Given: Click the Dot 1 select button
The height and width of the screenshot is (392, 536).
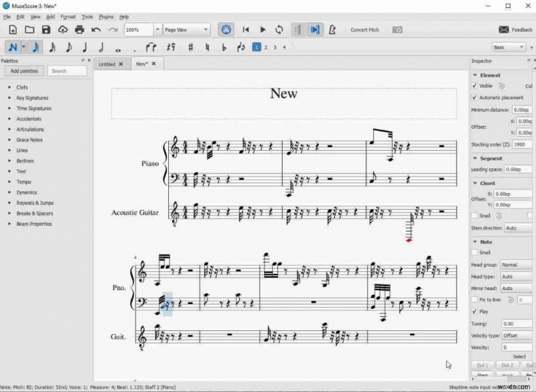Looking at the screenshot, I should point(482,365).
